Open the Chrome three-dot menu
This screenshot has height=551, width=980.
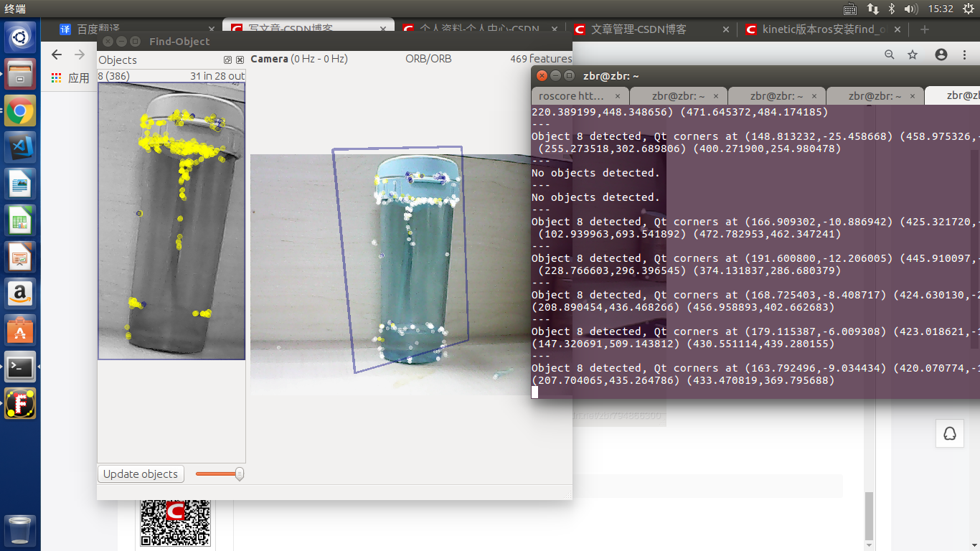point(964,54)
